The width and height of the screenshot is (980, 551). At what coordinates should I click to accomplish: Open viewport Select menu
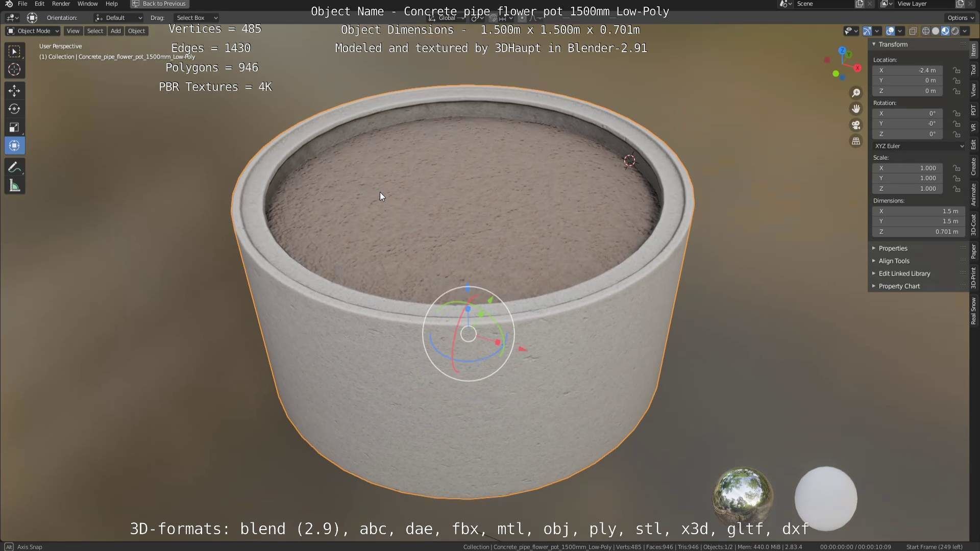click(x=95, y=31)
